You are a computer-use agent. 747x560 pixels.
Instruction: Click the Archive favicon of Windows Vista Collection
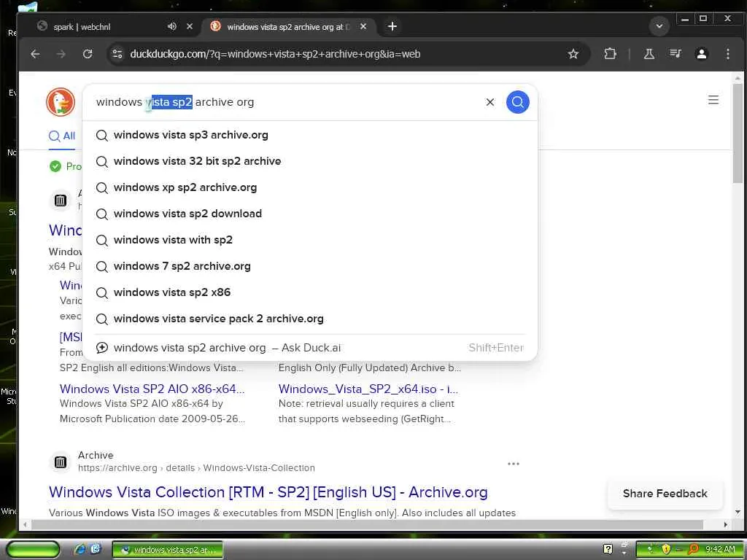61,462
